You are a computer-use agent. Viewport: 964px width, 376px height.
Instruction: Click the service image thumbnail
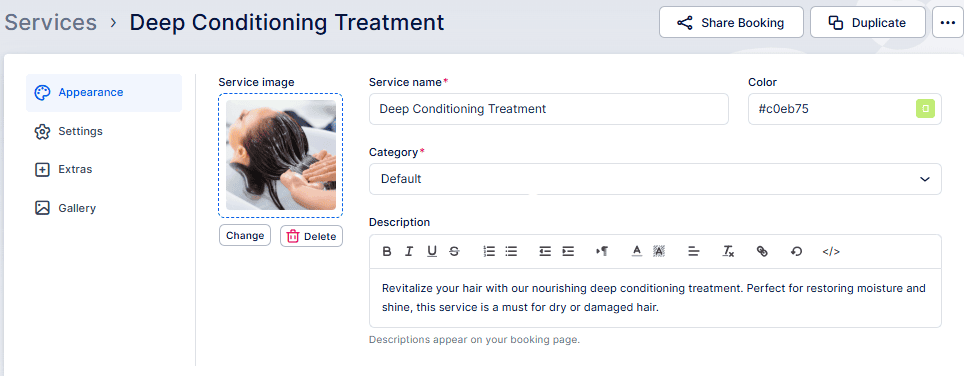click(281, 155)
